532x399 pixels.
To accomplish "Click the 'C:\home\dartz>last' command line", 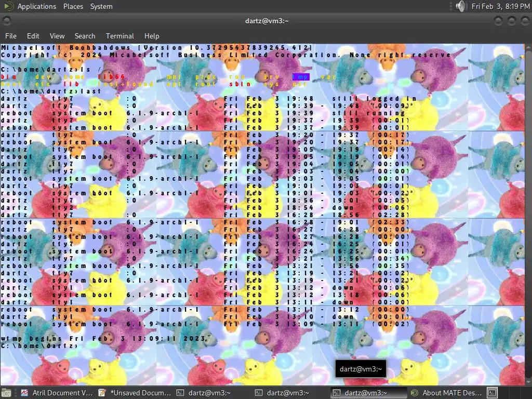I will tap(51, 91).
